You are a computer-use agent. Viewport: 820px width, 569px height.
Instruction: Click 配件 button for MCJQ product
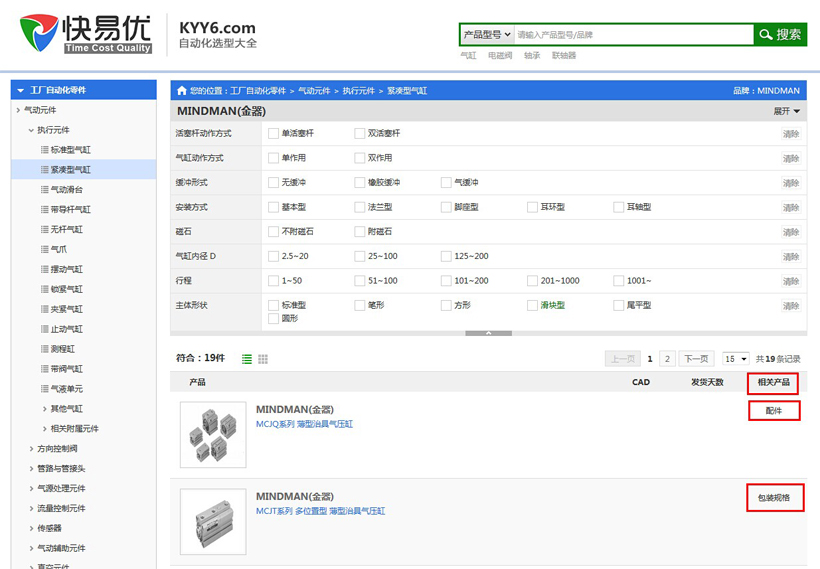(774, 411)
